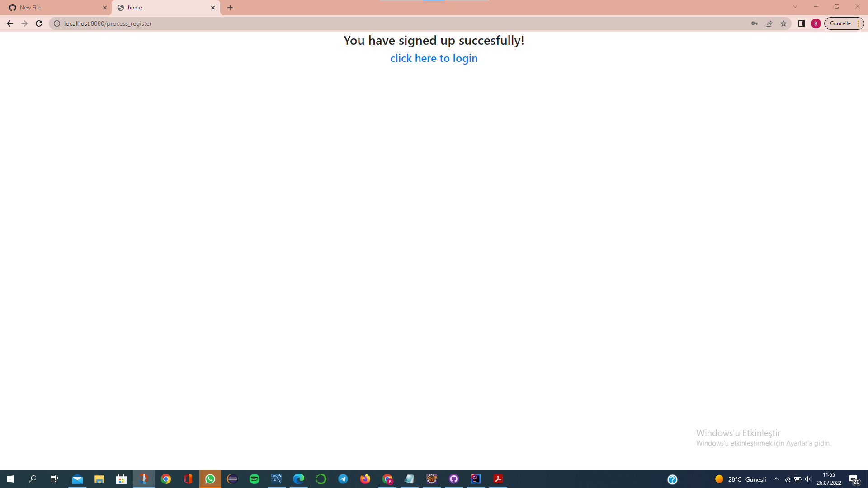Image resolution: width=868 pixels, height=488 pixels.
Task: Open the tab search dropdown arrow
Action: click(795, 7)
